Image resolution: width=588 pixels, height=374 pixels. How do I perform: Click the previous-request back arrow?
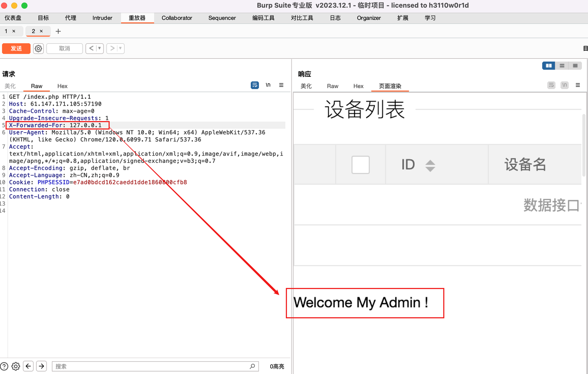coord(91,48)
